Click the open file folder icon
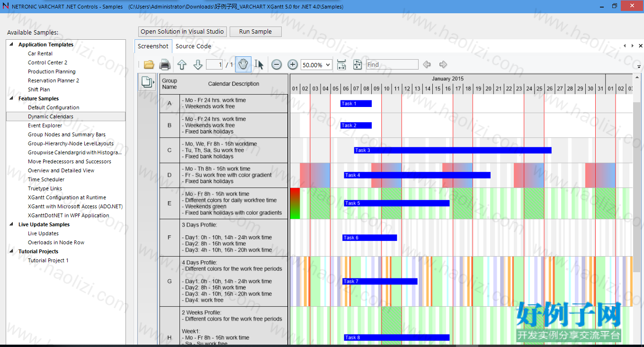644x347 pixels. (149, 64)
